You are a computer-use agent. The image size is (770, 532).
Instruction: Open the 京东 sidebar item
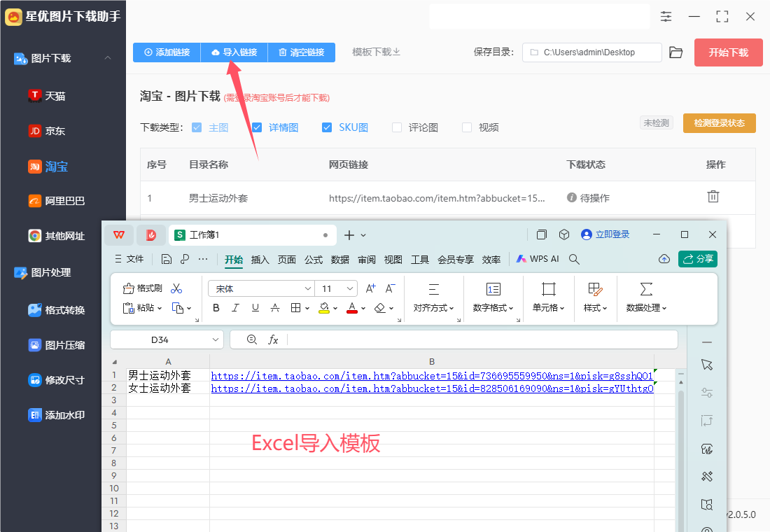coord(47,131)
